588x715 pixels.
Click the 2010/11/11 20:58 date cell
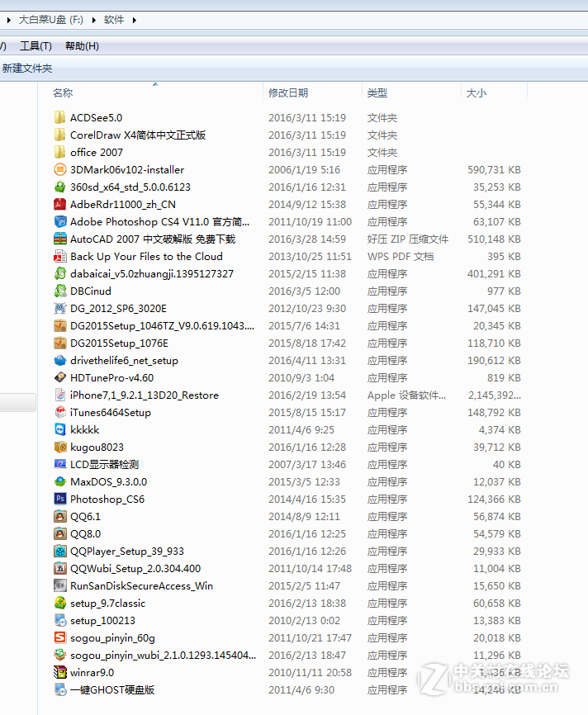point(311,673)
